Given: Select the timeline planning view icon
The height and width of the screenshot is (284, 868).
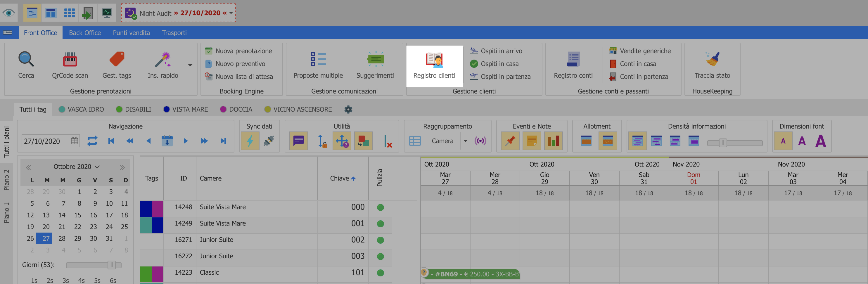Looking at the screenshot, I should tap(32, 13).
